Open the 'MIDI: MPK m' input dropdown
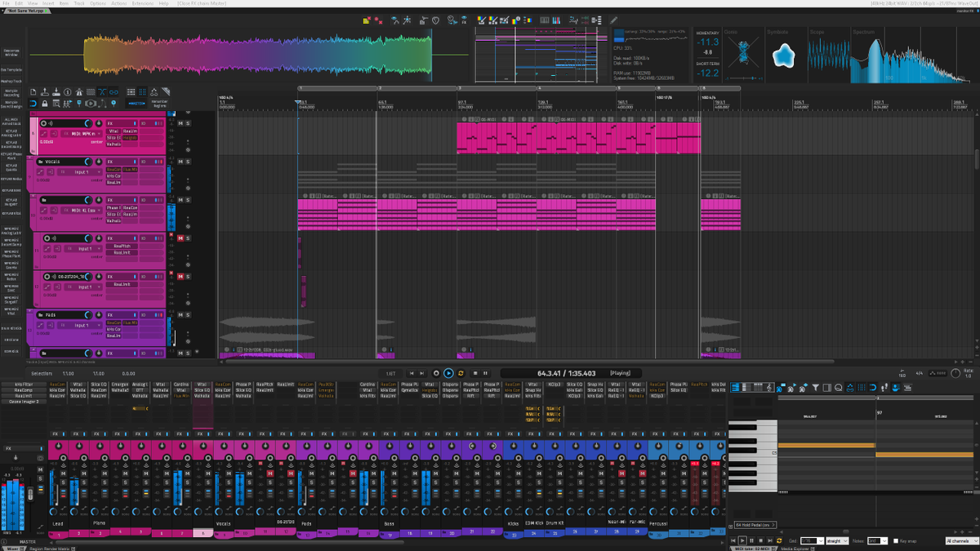 coord(82,134)
